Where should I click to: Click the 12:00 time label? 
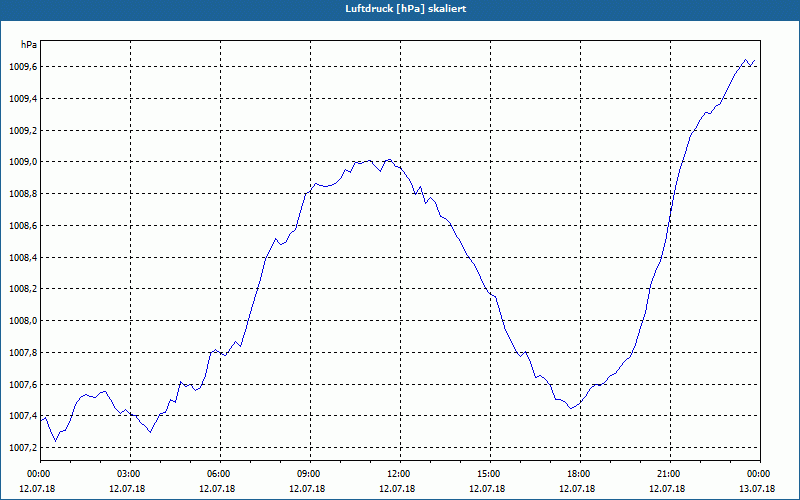pyautogui.click(x=400, y=474)
